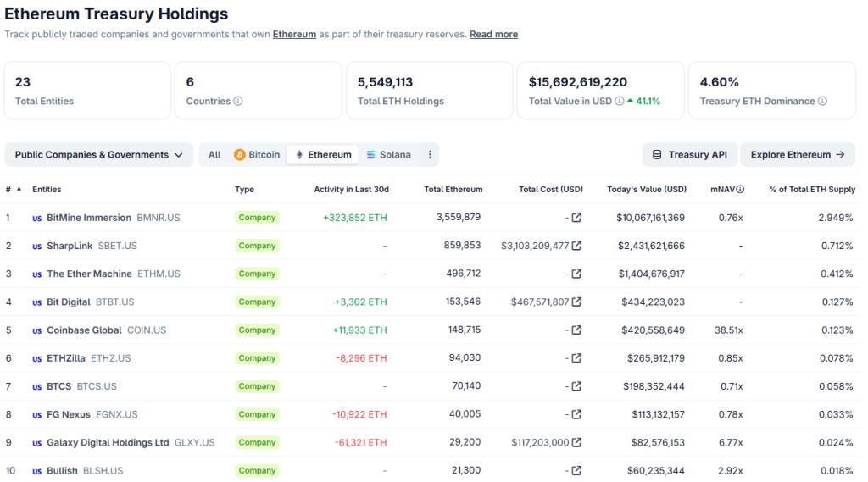The width and height of the screenshot is (868, 482).
Task: Open Bit Digital total cost external link icon
Action: pos(576,302)
